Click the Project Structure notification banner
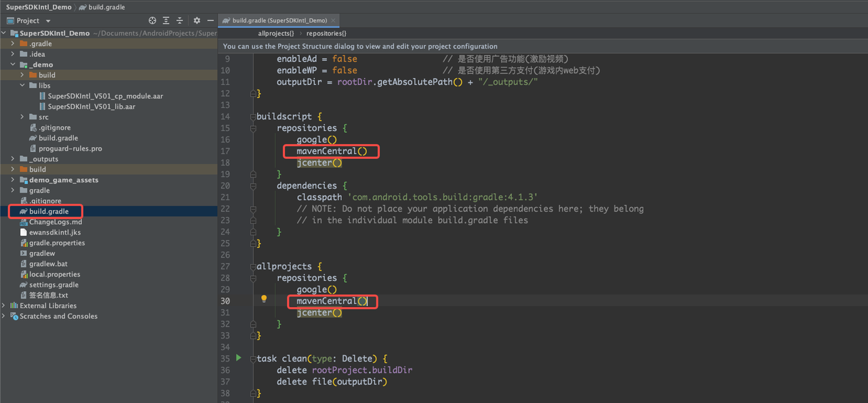The height and width of the screenshot is (403, 868). tap(542, 46)
